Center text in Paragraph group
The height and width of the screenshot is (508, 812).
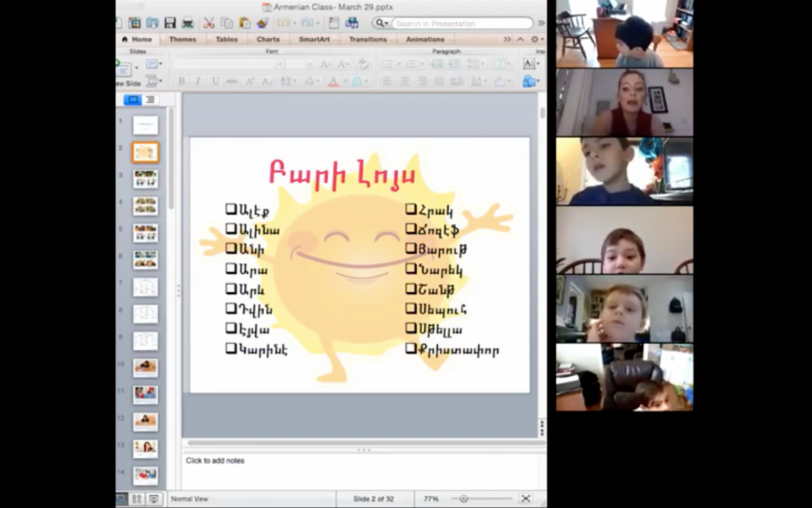point(405,81)
